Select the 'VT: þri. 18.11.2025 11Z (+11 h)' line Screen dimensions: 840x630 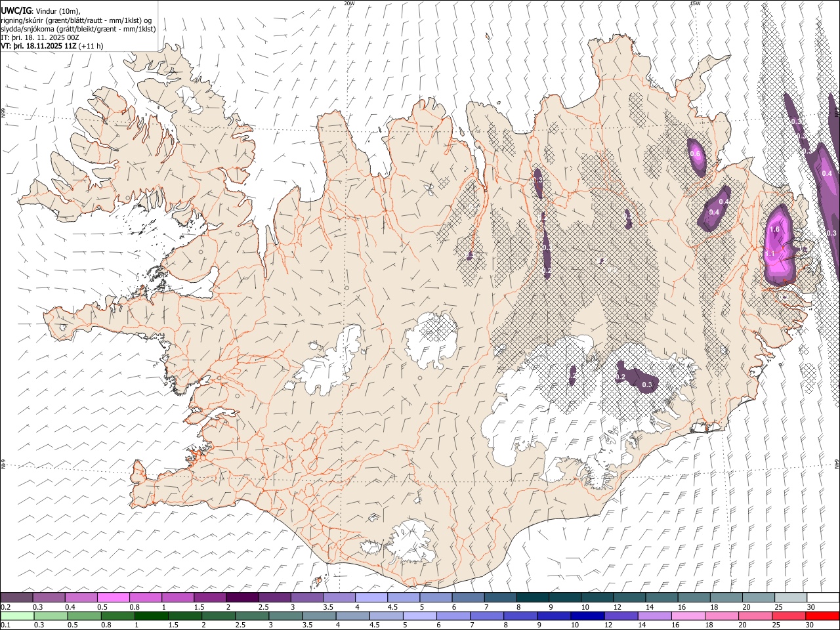coord(52,46)
